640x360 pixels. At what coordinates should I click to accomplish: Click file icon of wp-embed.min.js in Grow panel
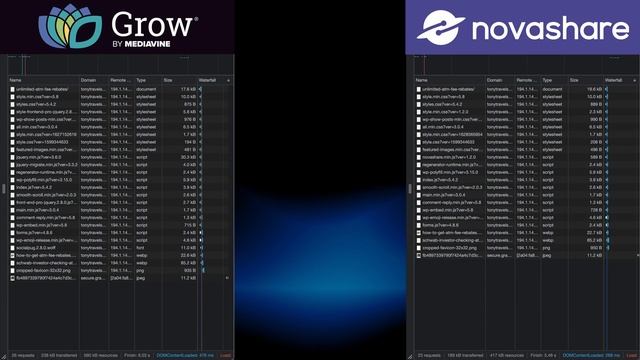(x=12, y=225)
